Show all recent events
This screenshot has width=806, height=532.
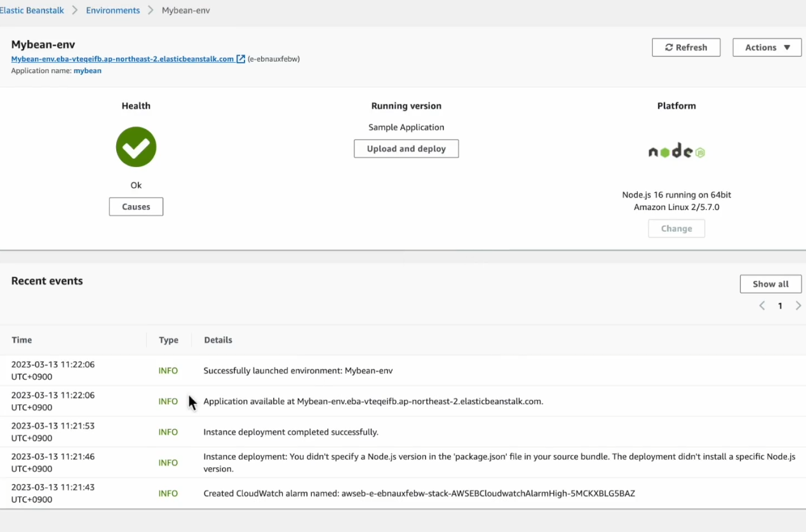[x=770, y=284]
